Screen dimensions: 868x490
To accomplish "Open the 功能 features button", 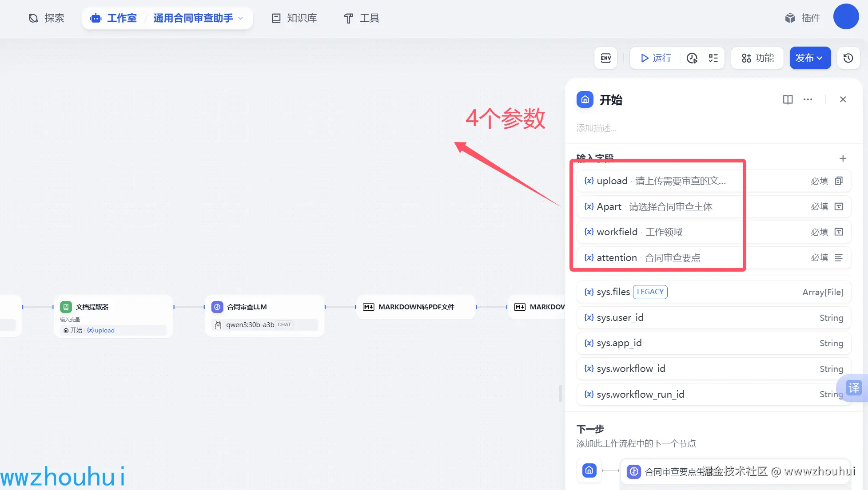I will click(757, 58).
